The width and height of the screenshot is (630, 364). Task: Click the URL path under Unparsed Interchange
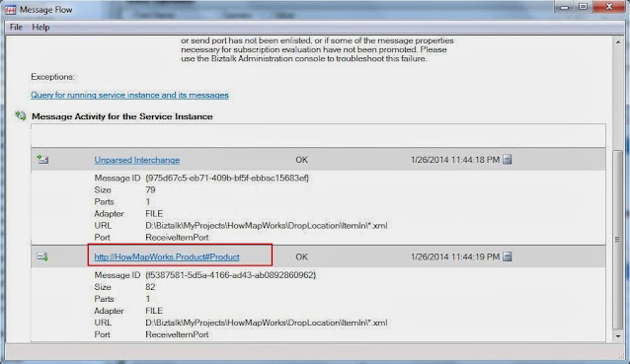coord(267,226)
